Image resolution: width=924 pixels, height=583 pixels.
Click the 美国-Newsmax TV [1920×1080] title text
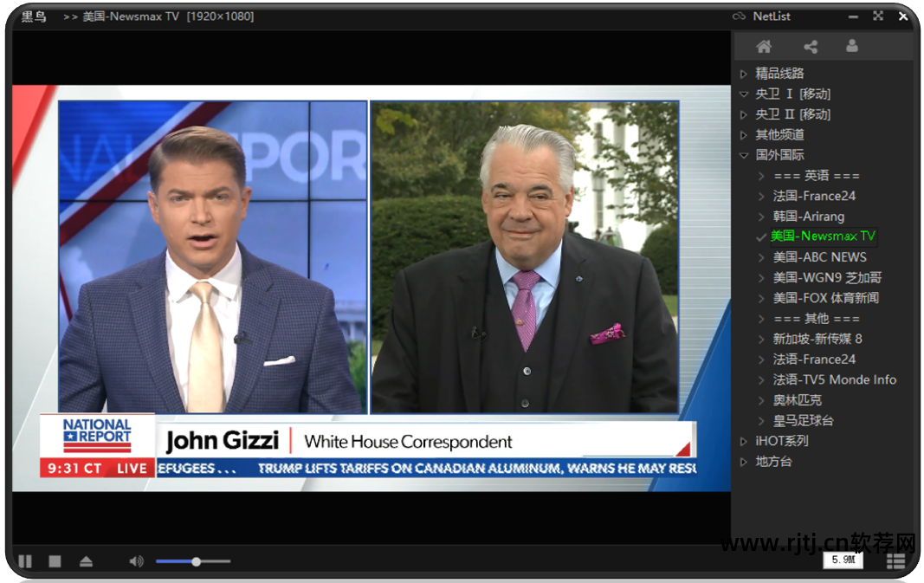168,16
